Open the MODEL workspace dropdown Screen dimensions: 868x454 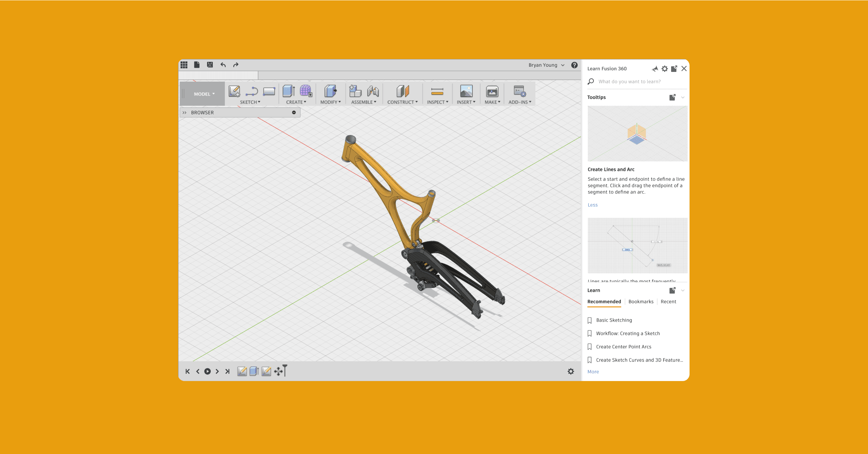204,94
